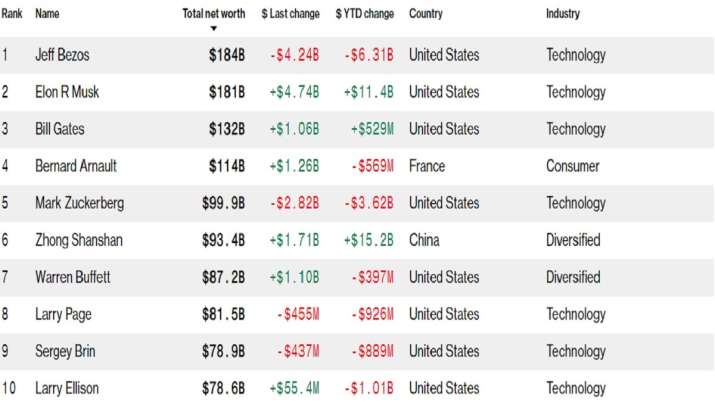Click the $ YTD change column header
The image size is (715, 402).
(x=365, y=14)
